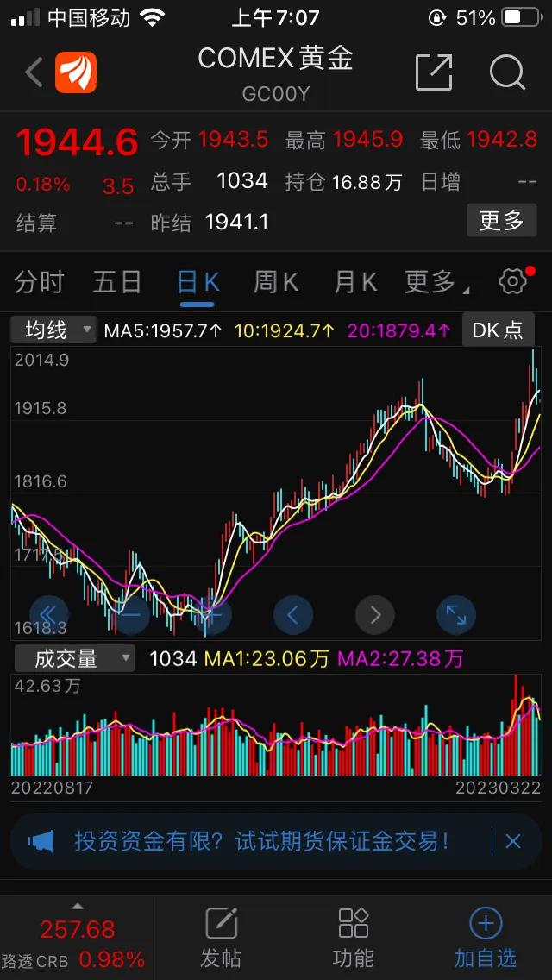This screenshot has width=552, height=980.
Task: Expand the 均线 indicator dropdown
Action: pyautogui.click(x=53, y=330)
